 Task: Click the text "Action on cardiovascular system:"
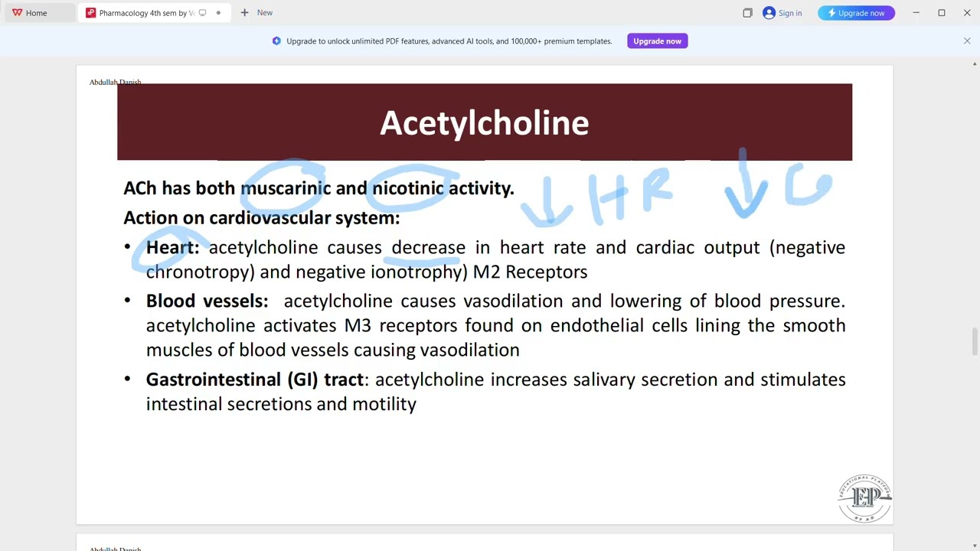pos(262,217)
